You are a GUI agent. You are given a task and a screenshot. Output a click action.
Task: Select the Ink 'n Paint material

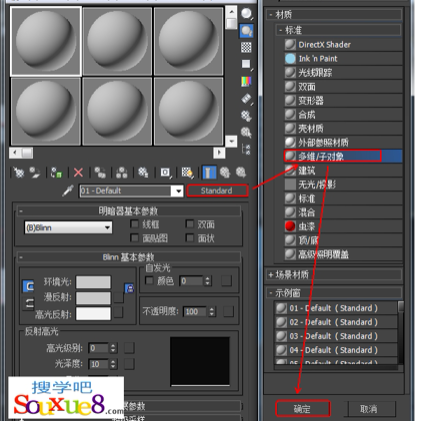tap(343, 59)
